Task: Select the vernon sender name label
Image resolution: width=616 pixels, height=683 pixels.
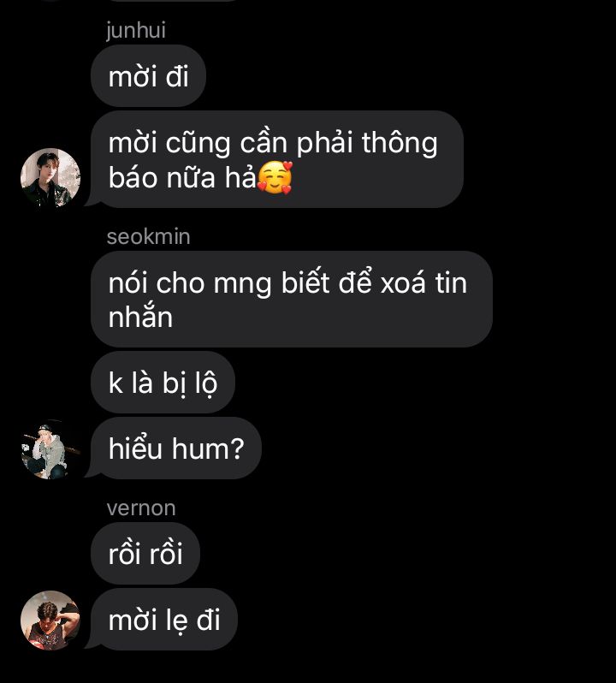Action: pos(141,508)
